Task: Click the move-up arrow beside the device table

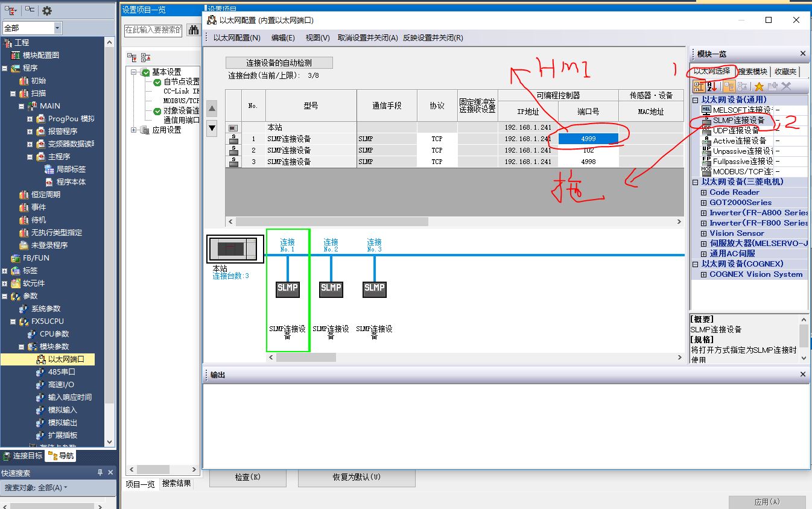Action: click(212, 109)
